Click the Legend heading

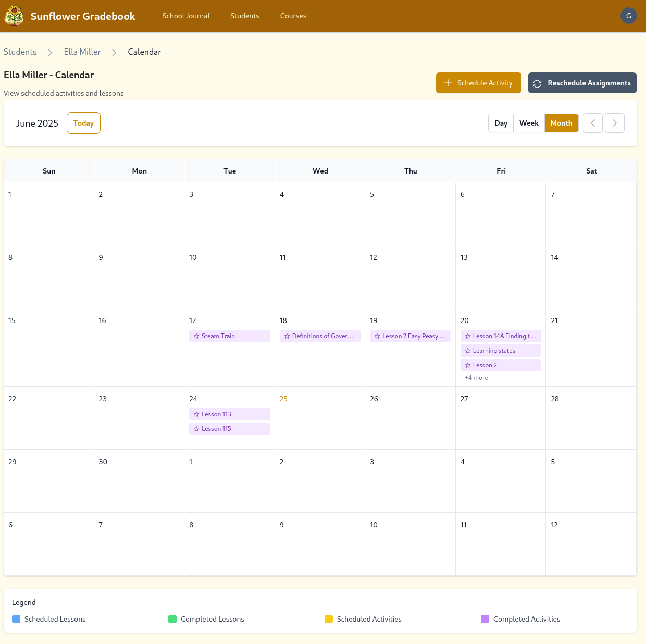[24, 602]
